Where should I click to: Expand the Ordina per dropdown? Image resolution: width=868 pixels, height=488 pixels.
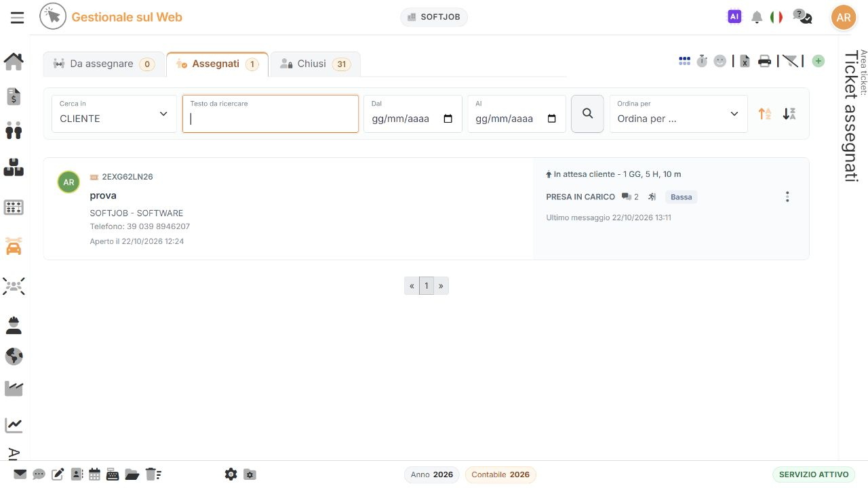pos(678,113)
